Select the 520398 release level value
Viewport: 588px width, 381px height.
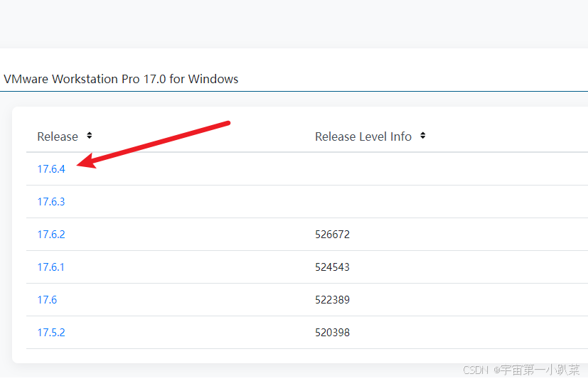pos(332,332)
